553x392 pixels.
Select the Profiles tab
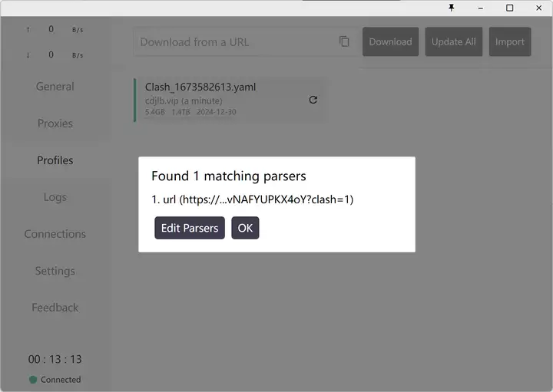coord(55,160)
